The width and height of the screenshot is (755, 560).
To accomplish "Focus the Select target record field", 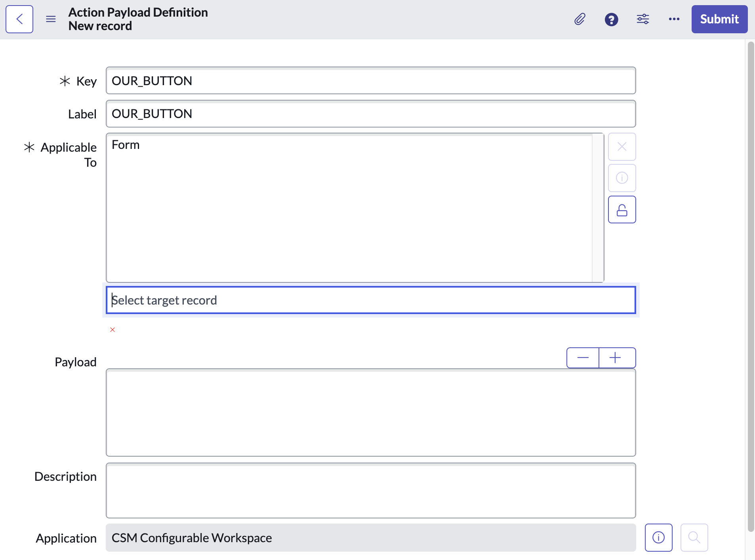I will pyautogui.click(x=370, y=300).
